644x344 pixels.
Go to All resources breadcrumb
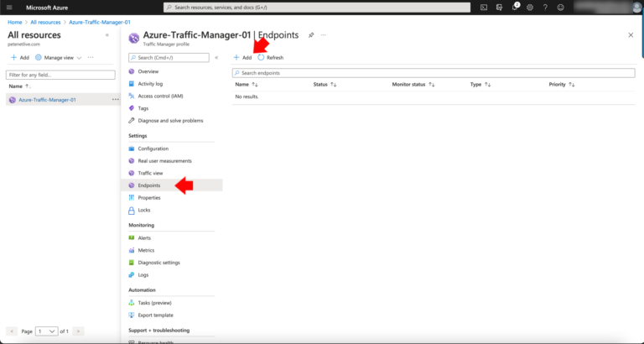45,22
